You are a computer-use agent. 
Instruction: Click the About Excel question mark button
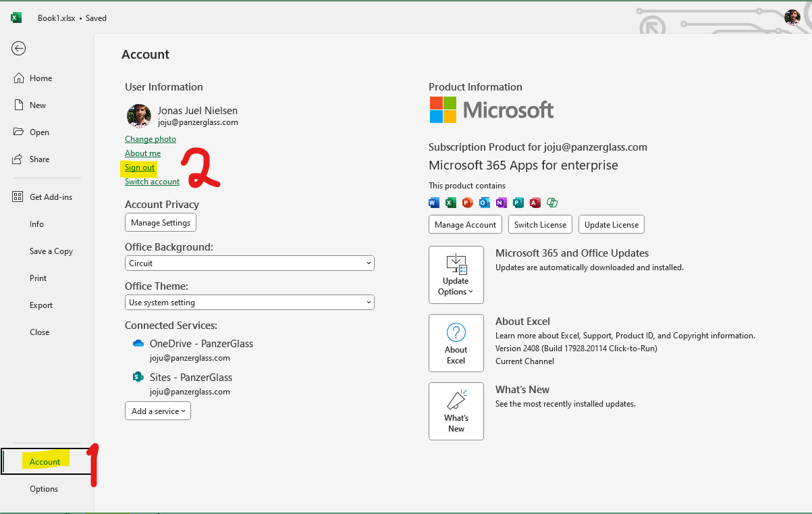point(456,343)
